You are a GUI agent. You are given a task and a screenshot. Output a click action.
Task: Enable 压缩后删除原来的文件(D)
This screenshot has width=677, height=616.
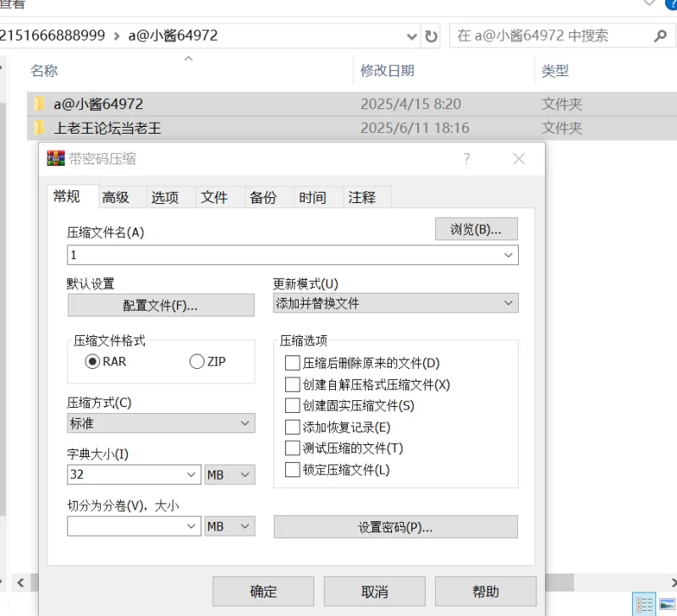point(292,363)
